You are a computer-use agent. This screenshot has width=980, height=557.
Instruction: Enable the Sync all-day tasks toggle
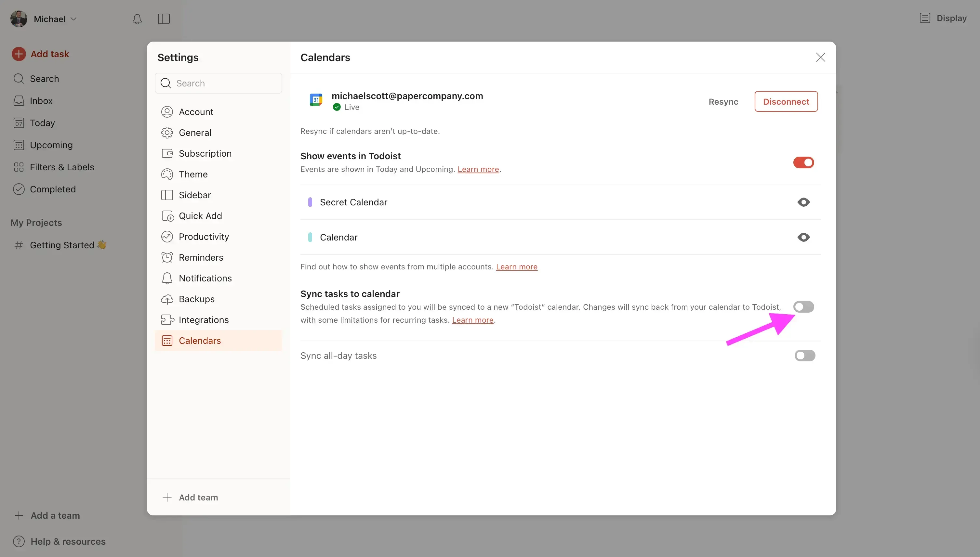click(804, 356)
